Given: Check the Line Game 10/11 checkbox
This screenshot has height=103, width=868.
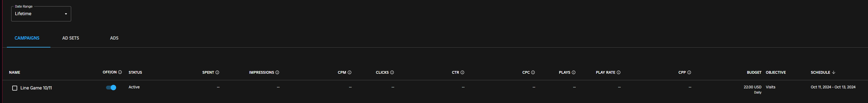Looking at the screenshot, I should [14, 88].
